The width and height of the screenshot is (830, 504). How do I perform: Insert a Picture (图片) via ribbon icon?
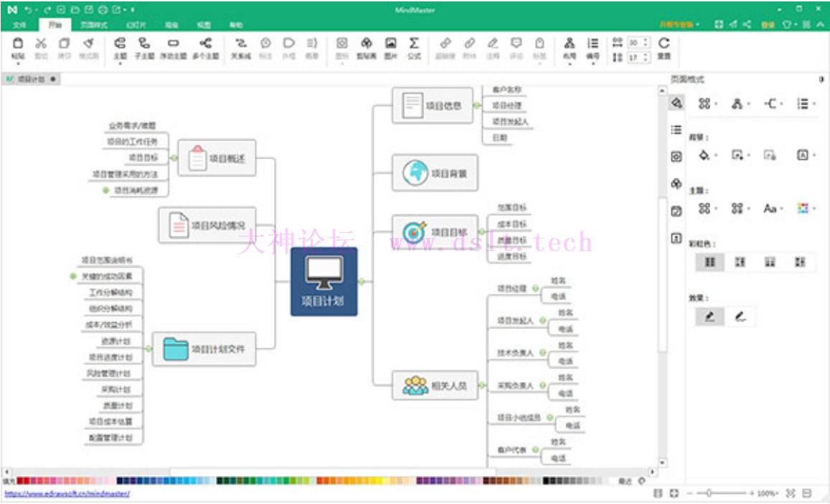(390, 44)
